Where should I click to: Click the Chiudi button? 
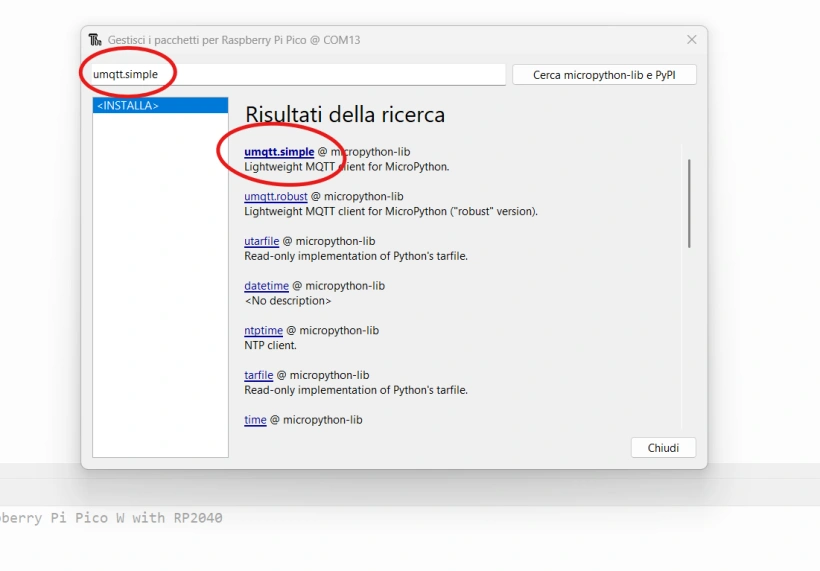(x=663, y=448)
